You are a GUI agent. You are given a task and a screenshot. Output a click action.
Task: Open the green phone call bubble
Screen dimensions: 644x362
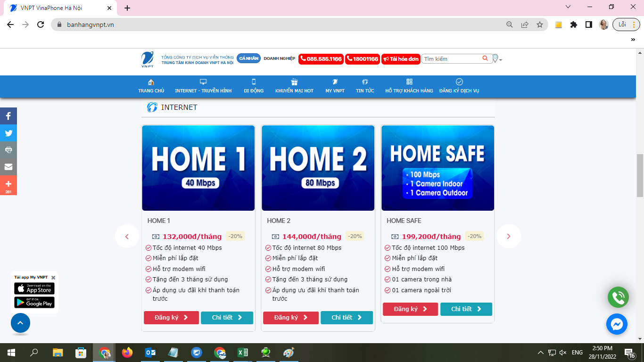618,297
